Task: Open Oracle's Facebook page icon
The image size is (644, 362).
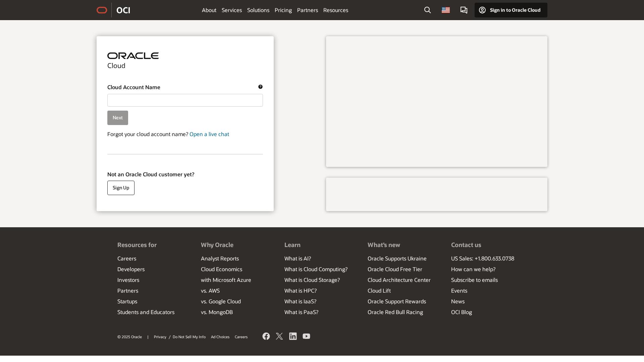Action: pyautogui.click(x=266, y=336)
